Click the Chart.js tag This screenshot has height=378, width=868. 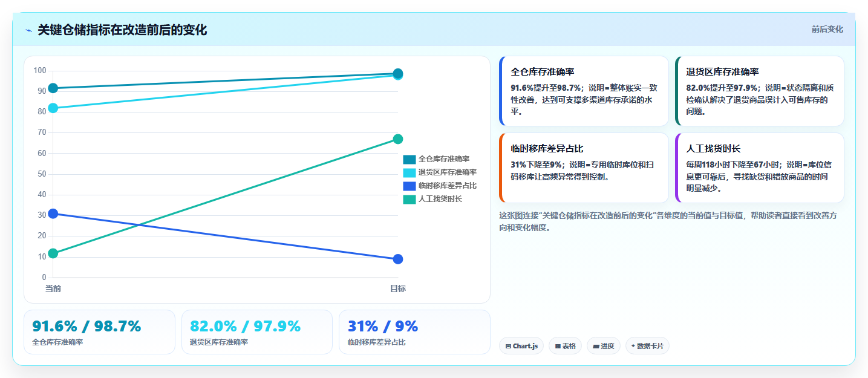(521, 346)
